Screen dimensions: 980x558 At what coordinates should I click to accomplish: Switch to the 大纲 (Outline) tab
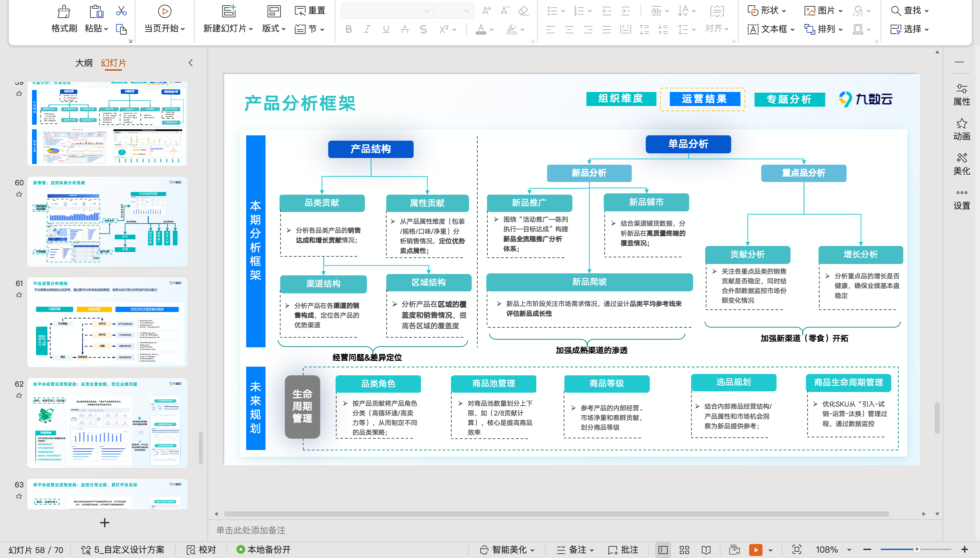[x=84, y=62]
